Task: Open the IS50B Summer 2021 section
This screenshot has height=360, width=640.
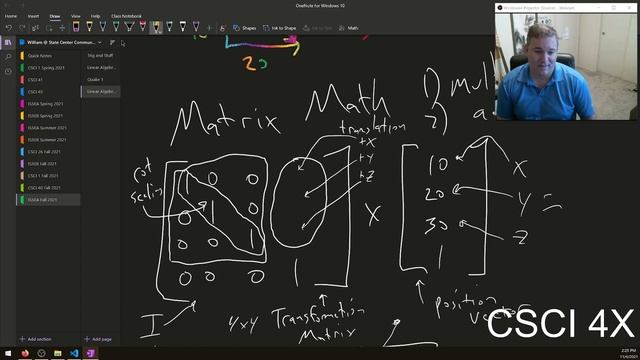Action: click(48, 140)
